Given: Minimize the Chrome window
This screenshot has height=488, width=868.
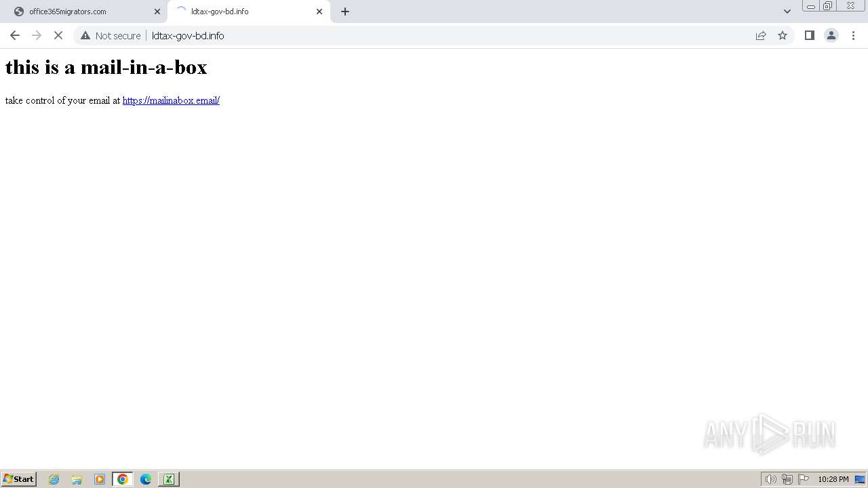Looking at the screenshot, I should click(810, 6).
